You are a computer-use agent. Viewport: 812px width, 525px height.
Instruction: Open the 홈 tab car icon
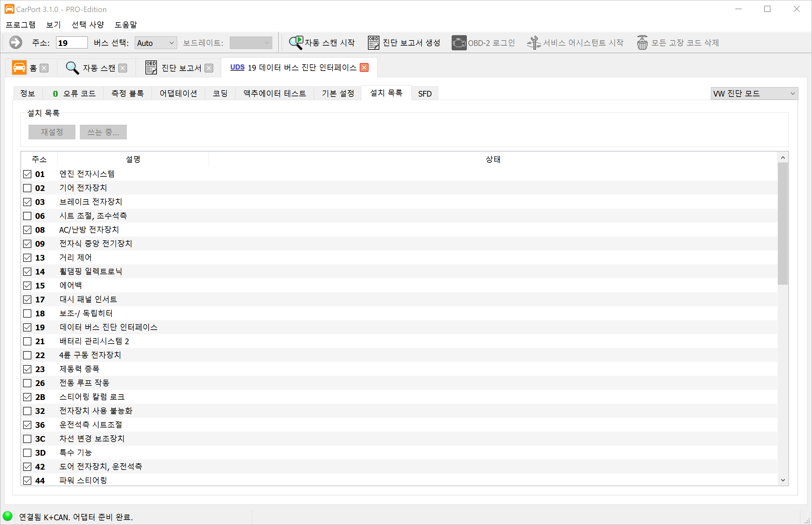[x=19, y=67]
